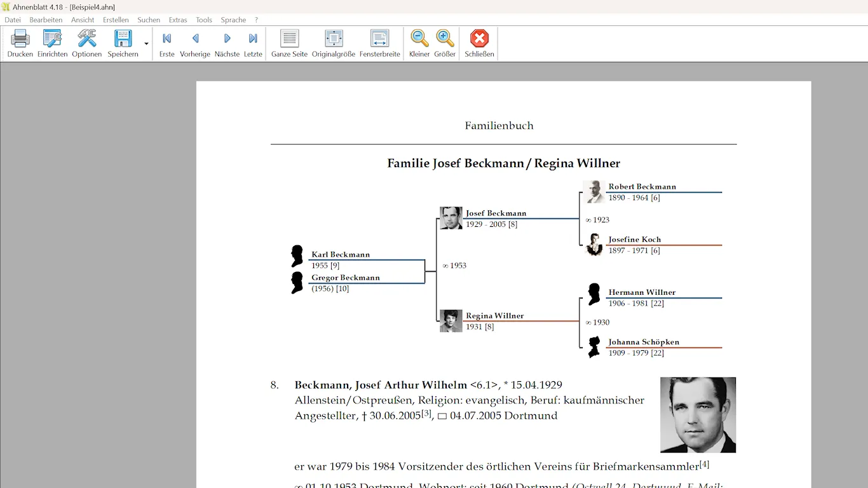Click the Familienbuch page header
The image size is (868, 488).
[499, 126]
